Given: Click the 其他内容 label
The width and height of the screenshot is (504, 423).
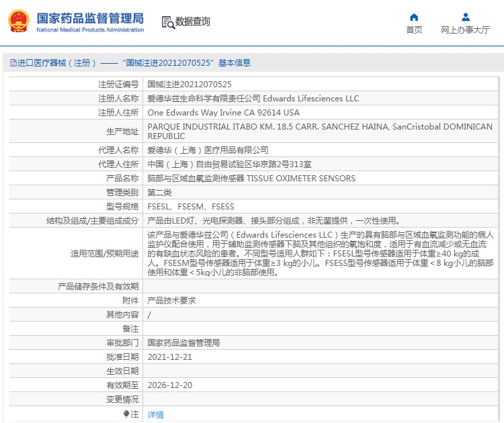Looking at the screenshot, I should tap(122, 315).
